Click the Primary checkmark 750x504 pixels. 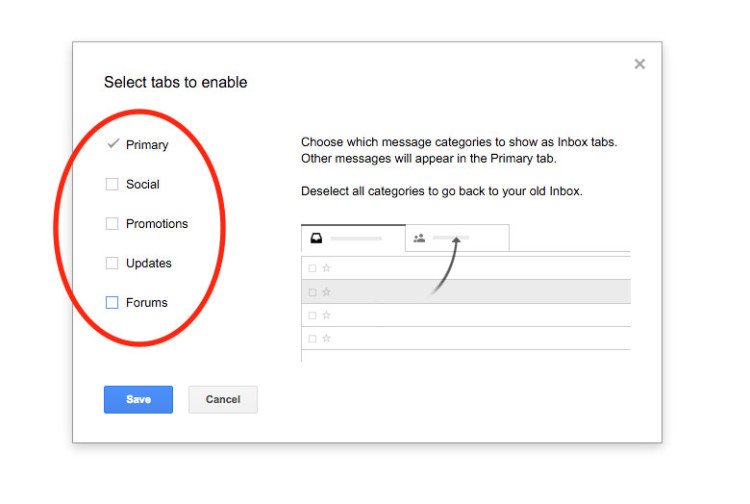(x=113, y=143)
